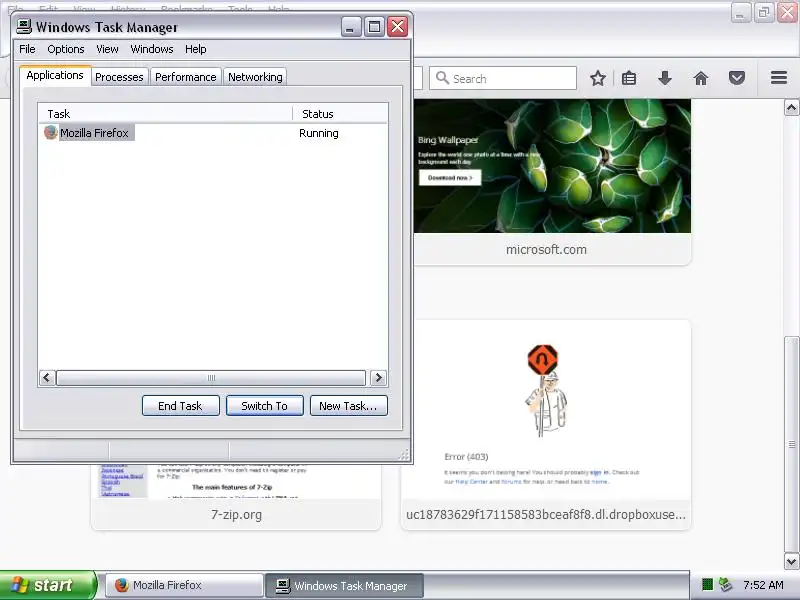Open the Help menu in Task Manager
Screen dimensions: 800x600
195,49
